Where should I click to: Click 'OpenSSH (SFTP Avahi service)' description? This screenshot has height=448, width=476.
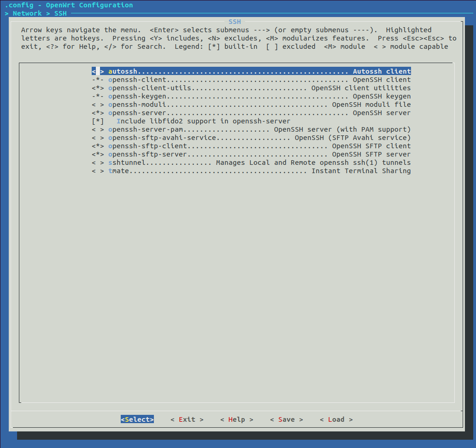353,138
